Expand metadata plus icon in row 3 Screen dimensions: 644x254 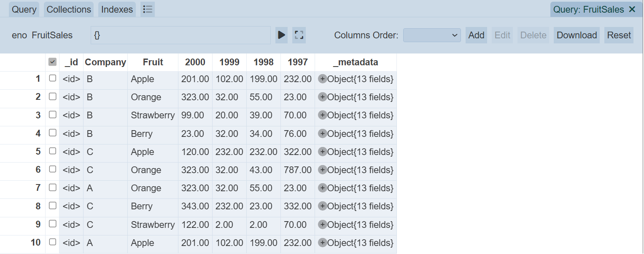click(322, 115)
